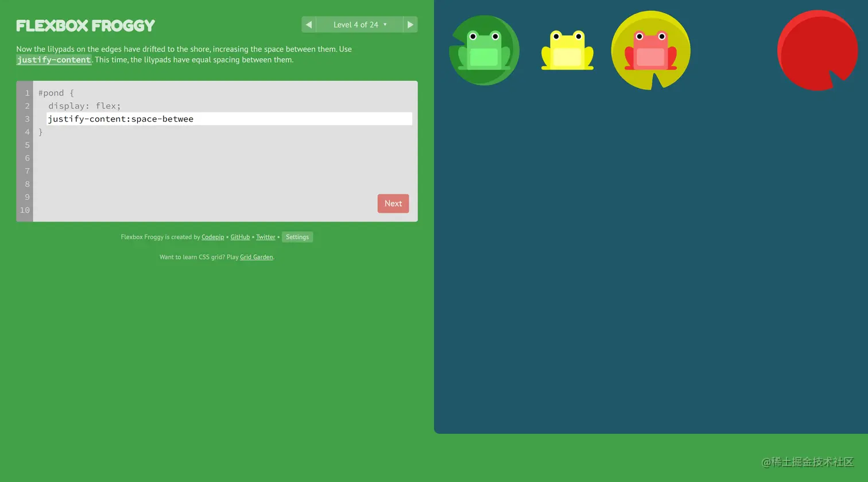The height and width of the screenshot is (482, 868).
Task: Click the closing brace on line 4
Action: [41, 132]
